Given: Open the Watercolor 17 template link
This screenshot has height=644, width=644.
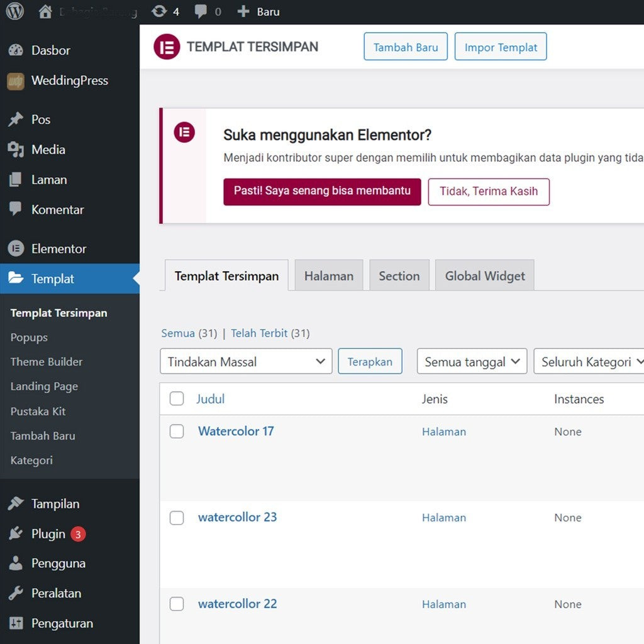Looking at the screenshot, I should 236,431.
